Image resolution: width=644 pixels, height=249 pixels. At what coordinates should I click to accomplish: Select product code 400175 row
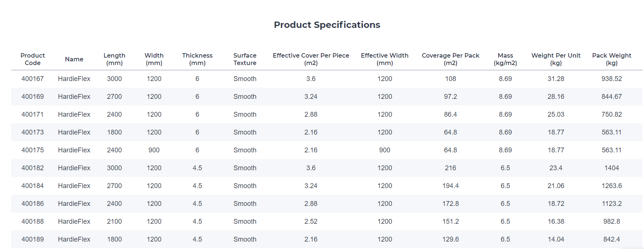click(x=33, y=150)
